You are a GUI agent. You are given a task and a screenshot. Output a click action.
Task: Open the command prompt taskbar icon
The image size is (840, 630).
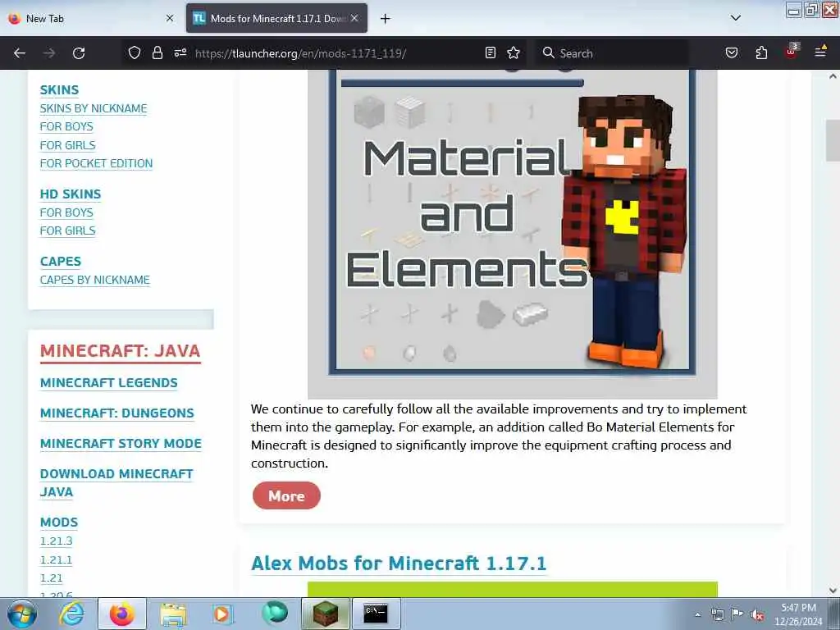[376, 614]
